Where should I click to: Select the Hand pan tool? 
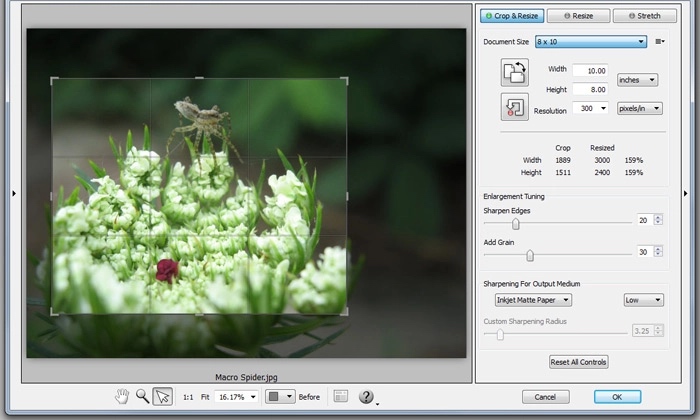[123, 396]
